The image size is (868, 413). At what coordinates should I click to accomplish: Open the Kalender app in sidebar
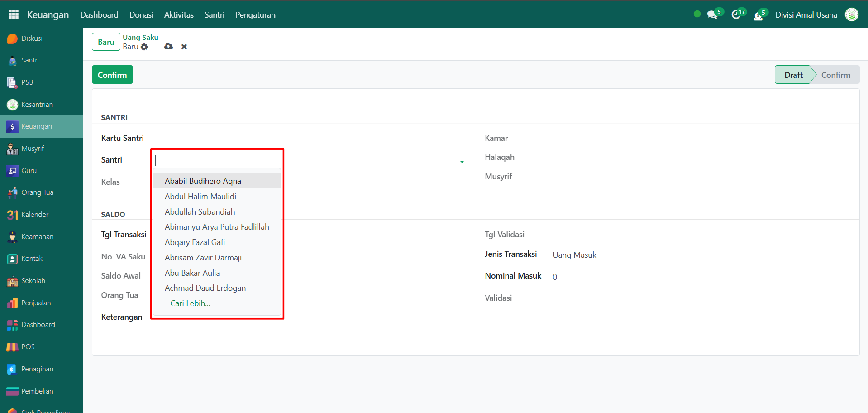[35, 215]
